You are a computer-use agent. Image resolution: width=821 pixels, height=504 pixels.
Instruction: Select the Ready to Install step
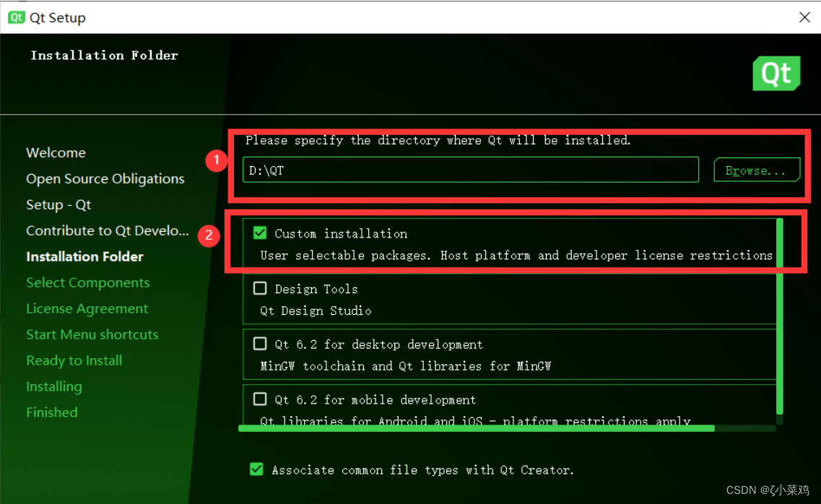click(x=74, y=360)
